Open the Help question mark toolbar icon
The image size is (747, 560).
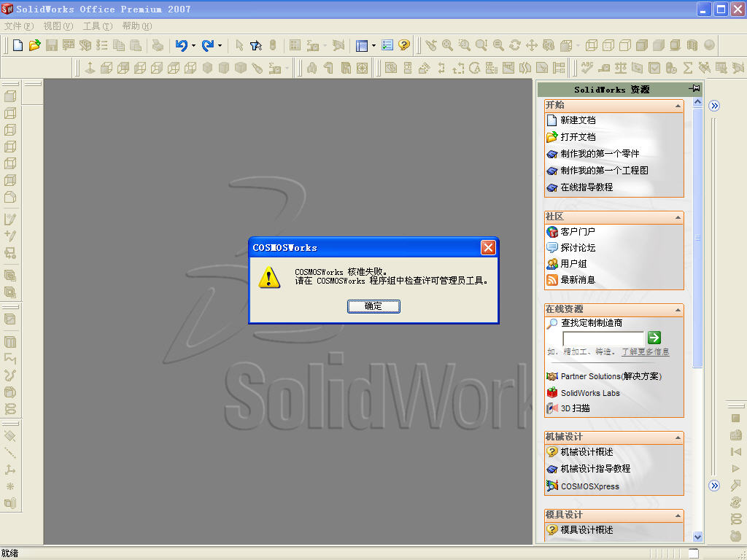[x=404, y=45]
